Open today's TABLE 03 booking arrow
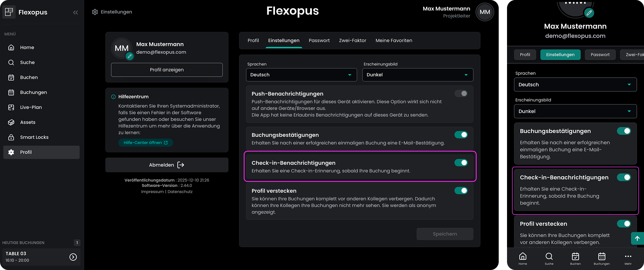The height and width of the screenshot is (270, 644). [73, 257]
